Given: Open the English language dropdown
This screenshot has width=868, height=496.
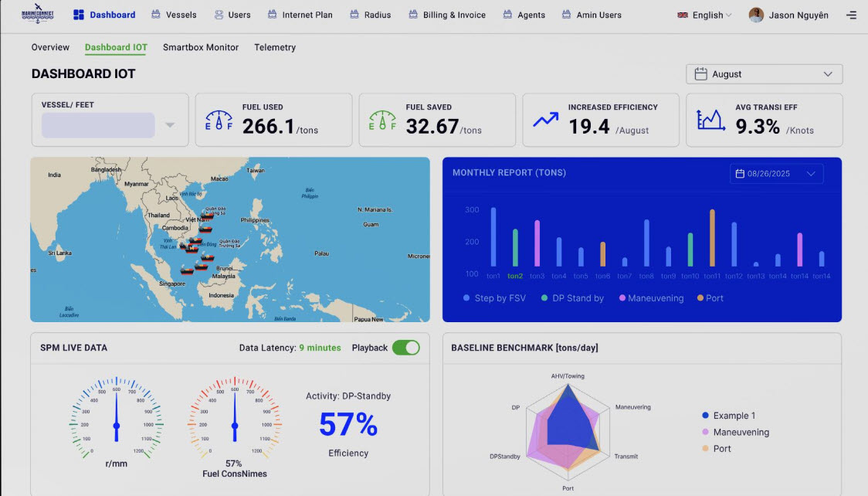Looking at the screenshot, I should [704, 15].
